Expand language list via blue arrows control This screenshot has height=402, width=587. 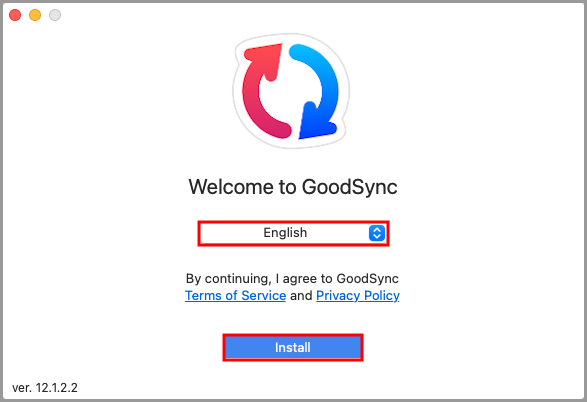377,233
